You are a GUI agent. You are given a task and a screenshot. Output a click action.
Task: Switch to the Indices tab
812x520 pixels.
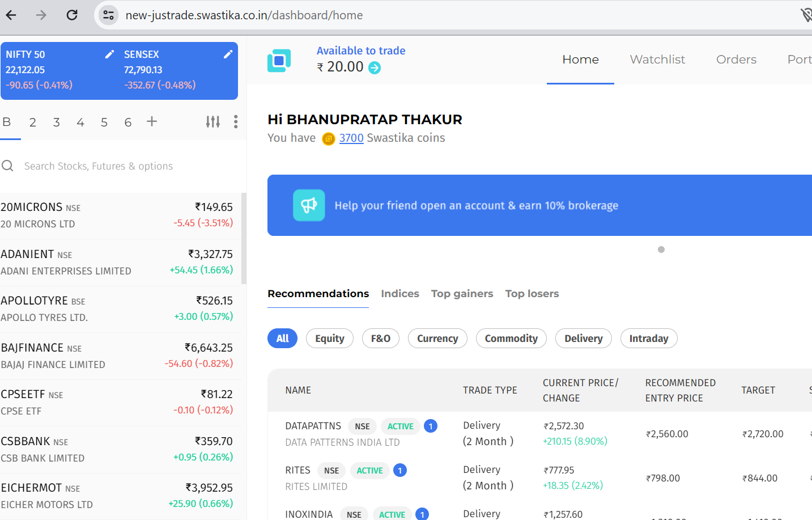[x=400, y=294]
